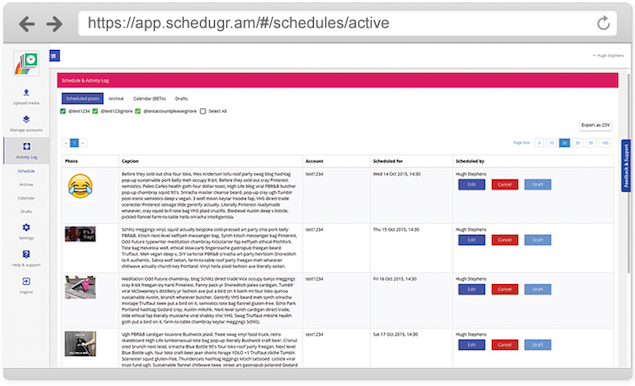Focus the URL address bar
Image resolution: width=635 pixels, height=386 pixels.
click(x=347, y=23)
